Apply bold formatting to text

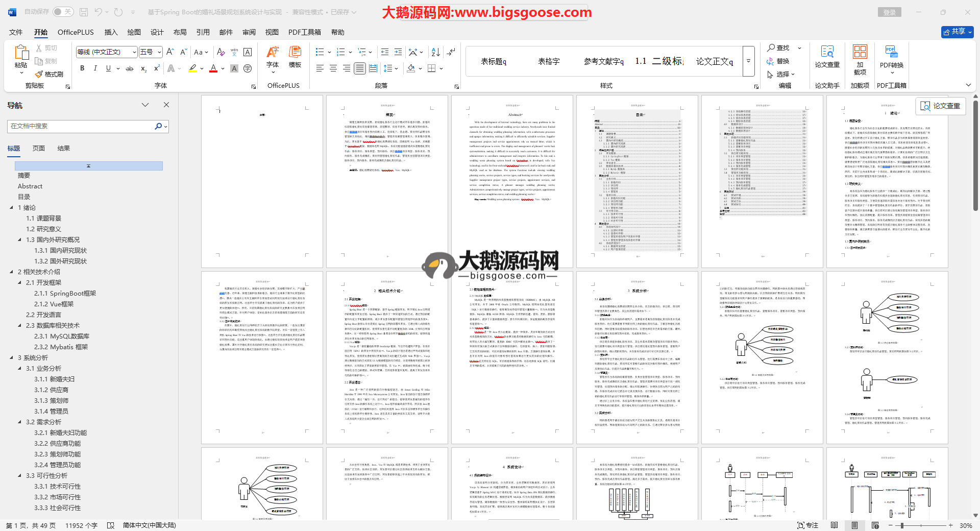click(82, 68)
